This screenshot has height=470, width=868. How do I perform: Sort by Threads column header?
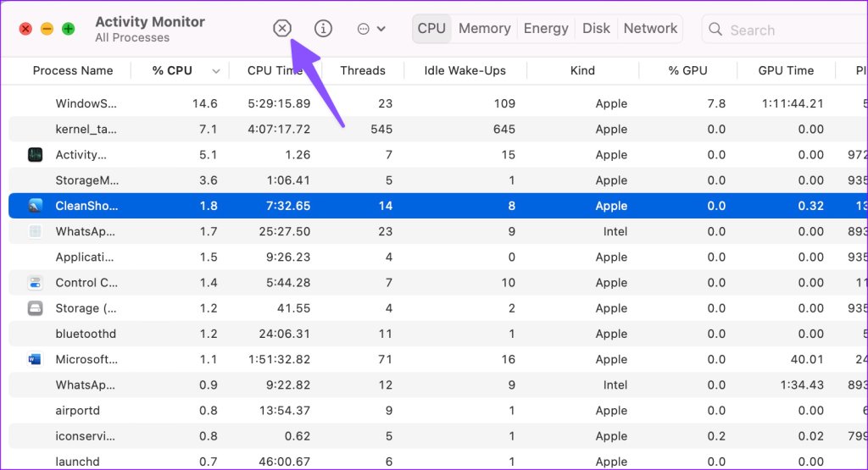point(363,71)
